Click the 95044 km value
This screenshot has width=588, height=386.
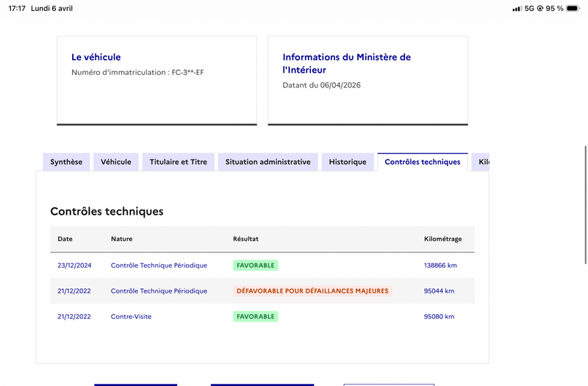[439, 290]
